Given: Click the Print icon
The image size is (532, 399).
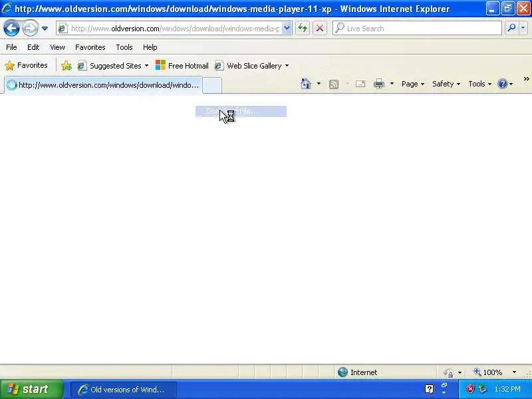Looking at the screenshot, I should pyautogui.click(x=379, y=84).
